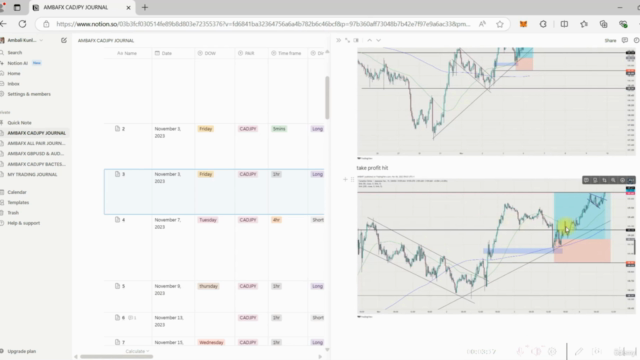Open AMBAFX GBPUSD & AUD page
Viewport: 640px width, 360px height.
36,153
